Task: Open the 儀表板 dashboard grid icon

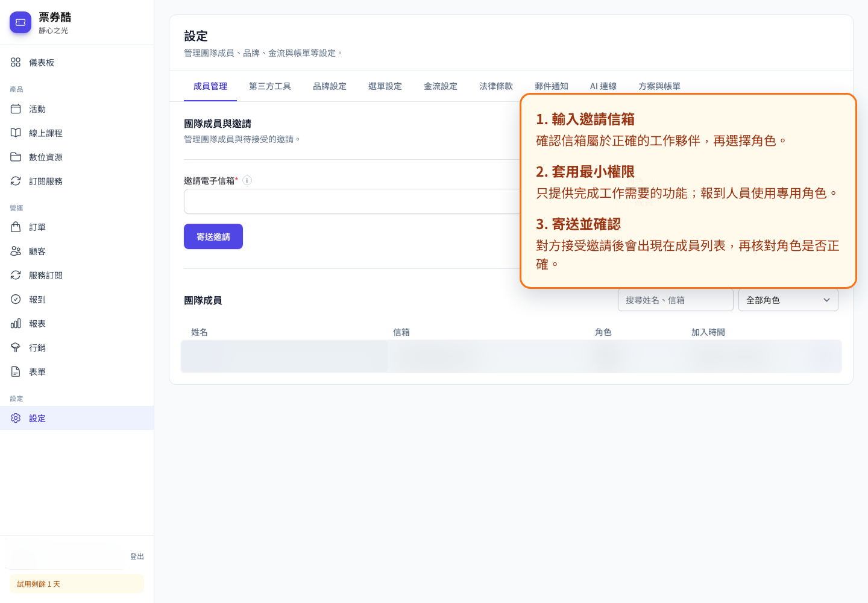Action: click(x=16, y=62)
